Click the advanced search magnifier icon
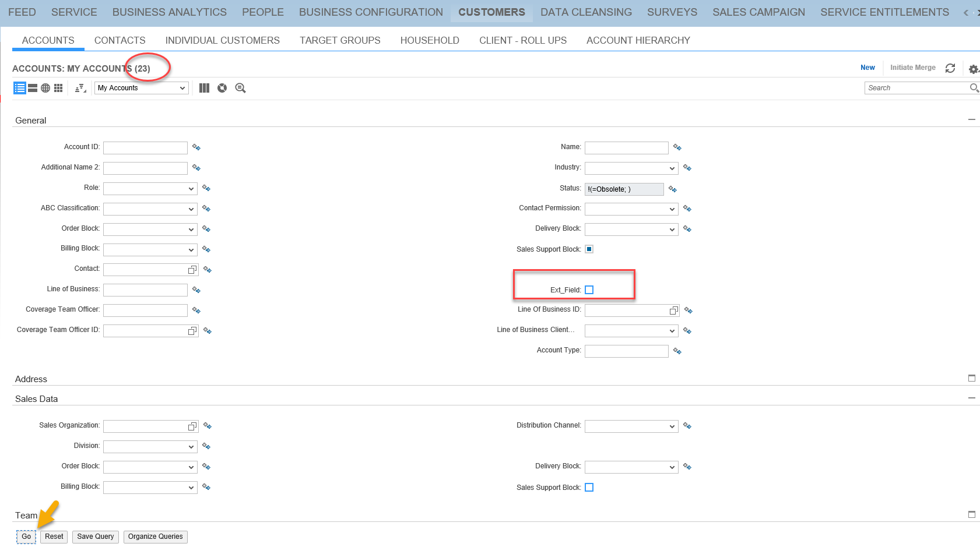980x547 pixels. point(240,88)
